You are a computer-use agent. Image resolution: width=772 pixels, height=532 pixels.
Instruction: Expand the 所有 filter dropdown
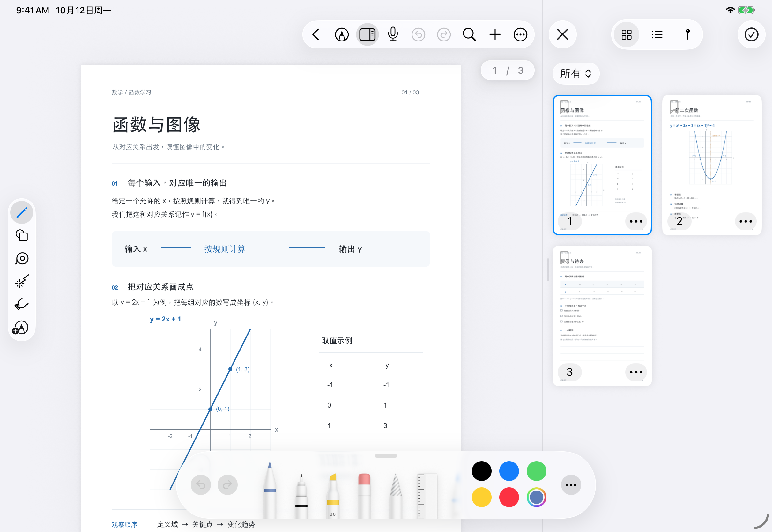pos(576,73)
